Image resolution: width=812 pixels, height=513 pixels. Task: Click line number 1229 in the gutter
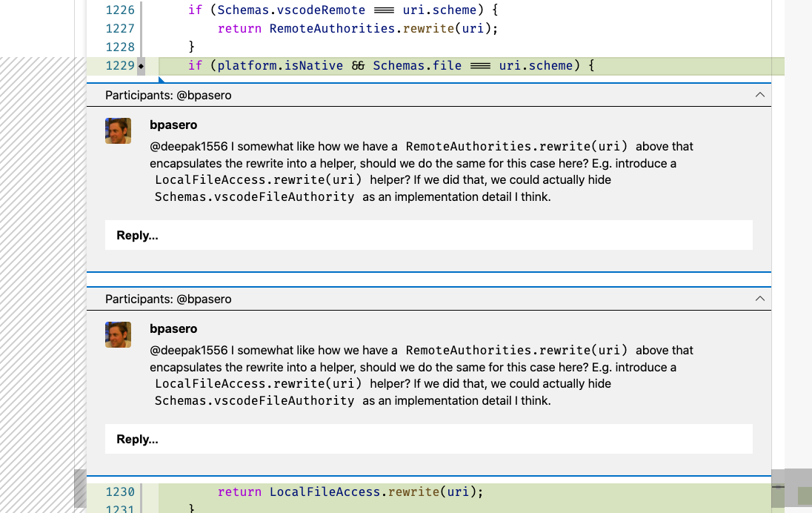(119, 65)
